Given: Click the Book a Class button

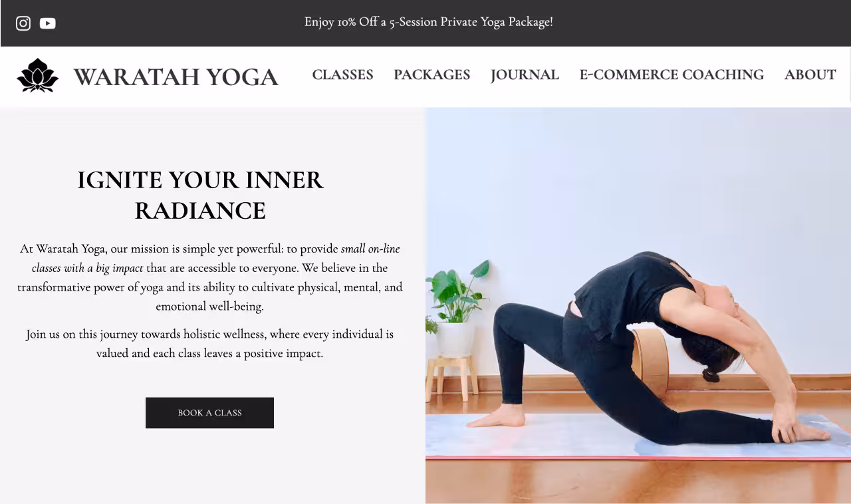Looking at the screenshot, I should pos(209,413).
